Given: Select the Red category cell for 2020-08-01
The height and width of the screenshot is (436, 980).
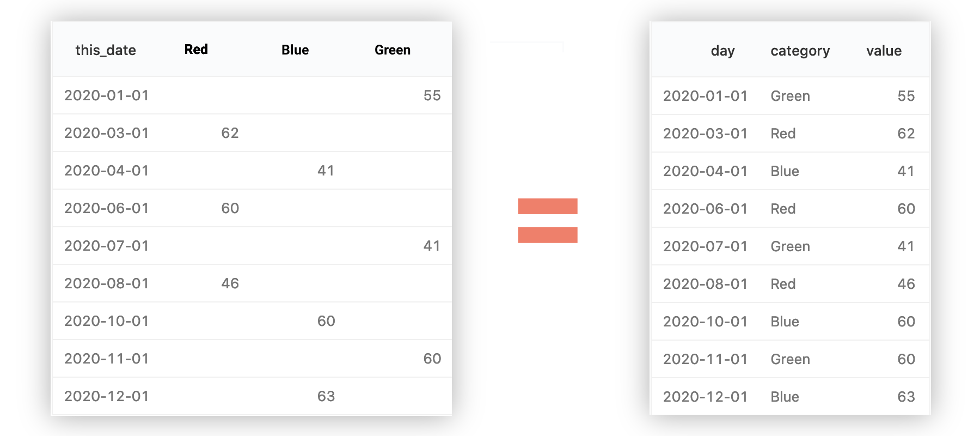Looking at the screenshot, I should tap(783, 284).
